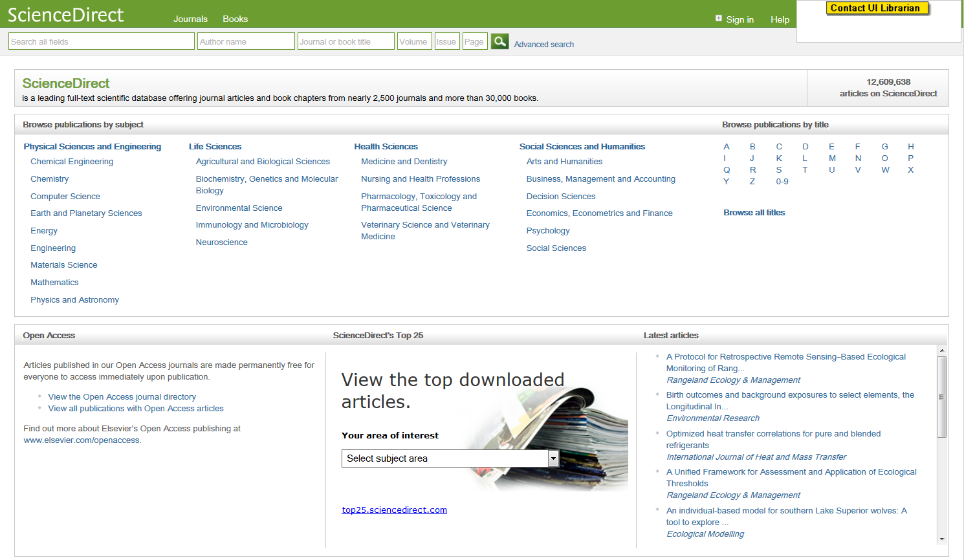Focus the Author name field
Image resolution: width=975 pixels, height=560 pixels.
click(x=246, y=41)
